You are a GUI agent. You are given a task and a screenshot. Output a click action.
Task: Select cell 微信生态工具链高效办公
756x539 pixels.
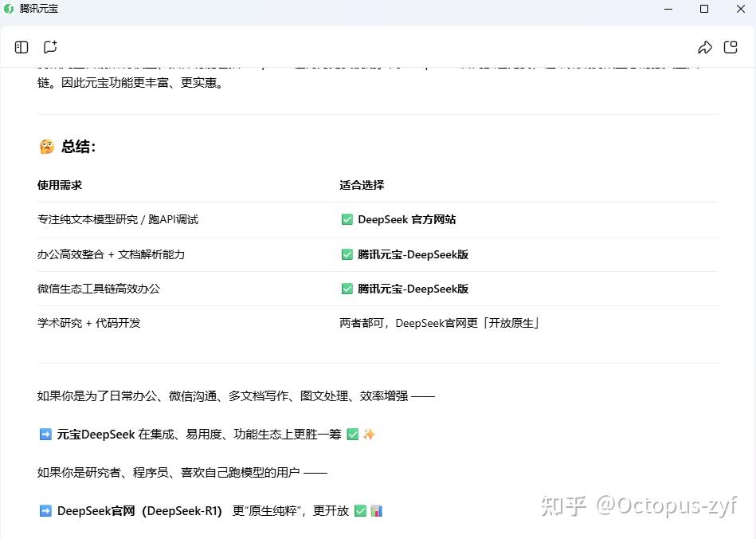98,289
